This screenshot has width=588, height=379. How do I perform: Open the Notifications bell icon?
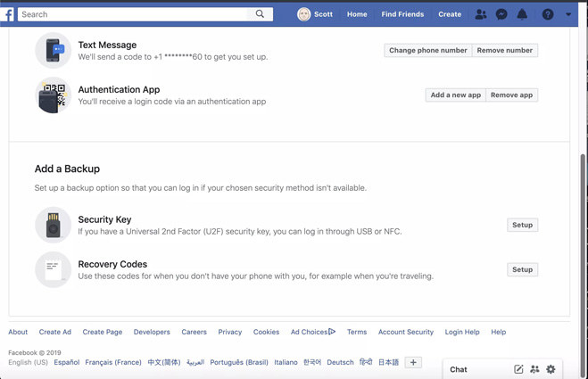coord(522,14)
